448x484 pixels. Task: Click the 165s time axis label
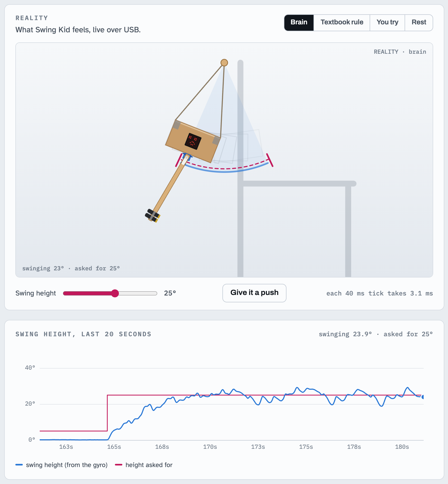click(x=114, y=447)
